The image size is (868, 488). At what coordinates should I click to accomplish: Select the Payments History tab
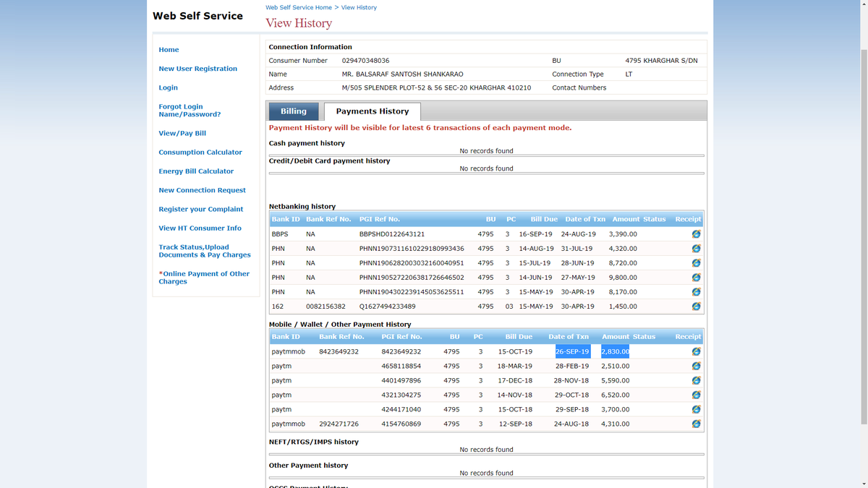tap(372, 111)
